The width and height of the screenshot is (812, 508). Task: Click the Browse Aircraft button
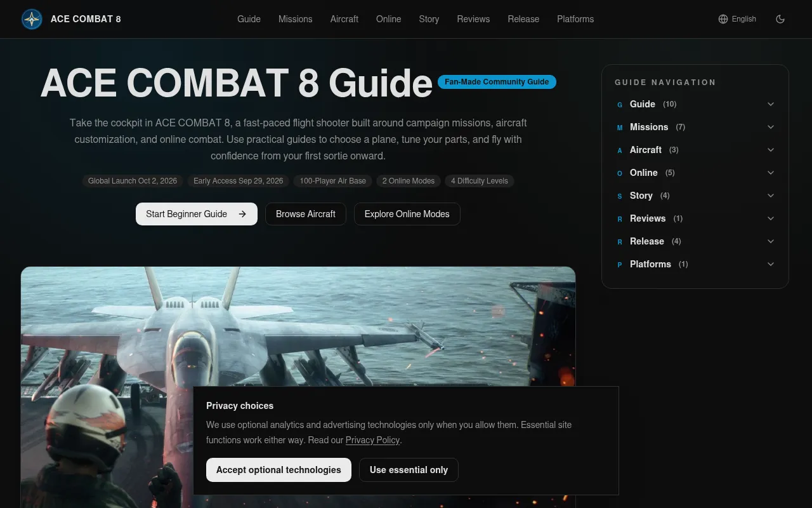click(306, 214)
